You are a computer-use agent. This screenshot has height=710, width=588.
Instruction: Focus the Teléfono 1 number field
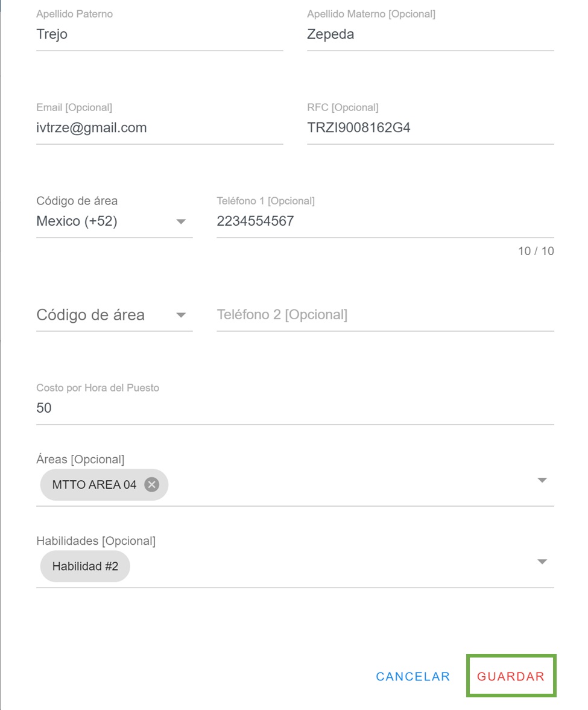[x=384, y=221]
